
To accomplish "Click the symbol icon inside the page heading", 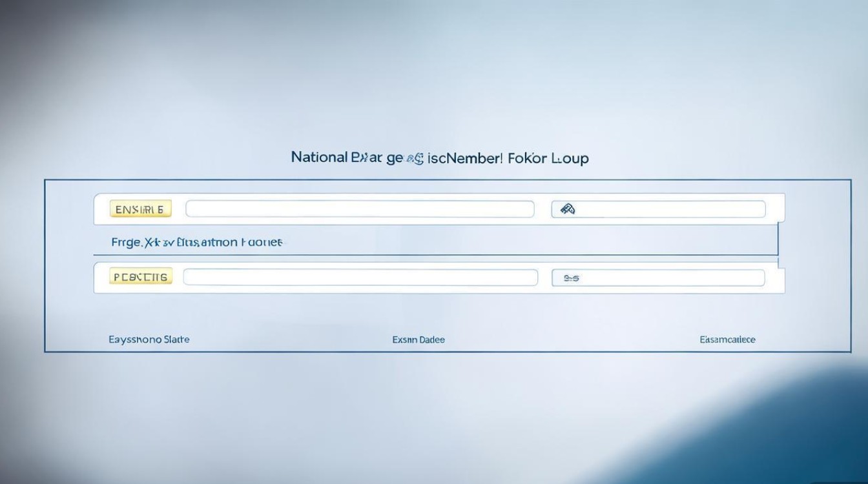I will coord(416,158).
